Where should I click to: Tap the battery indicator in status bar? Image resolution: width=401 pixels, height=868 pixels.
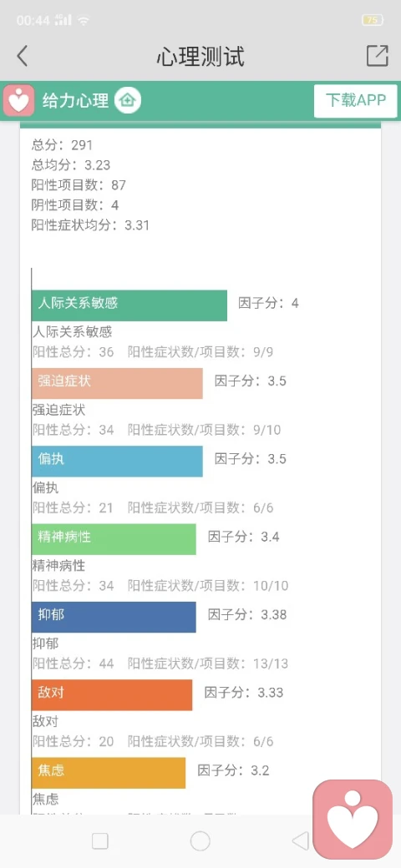click(x=373, y=21)
